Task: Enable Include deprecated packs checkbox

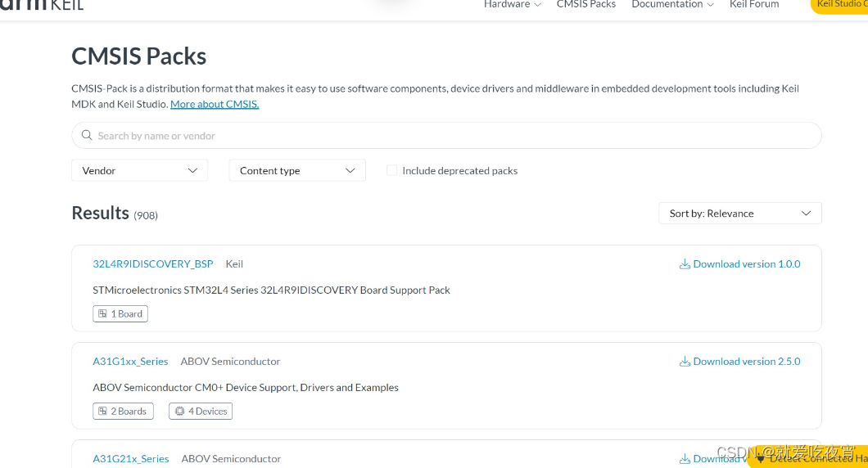Action: [392, 170]
